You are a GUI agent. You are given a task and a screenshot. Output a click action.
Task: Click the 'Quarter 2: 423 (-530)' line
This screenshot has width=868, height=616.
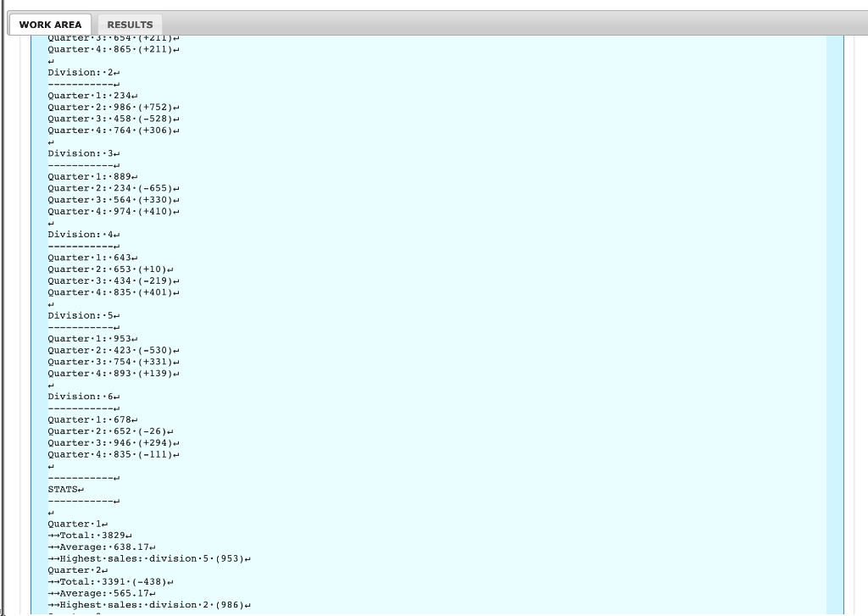click(x=112, y=350)
